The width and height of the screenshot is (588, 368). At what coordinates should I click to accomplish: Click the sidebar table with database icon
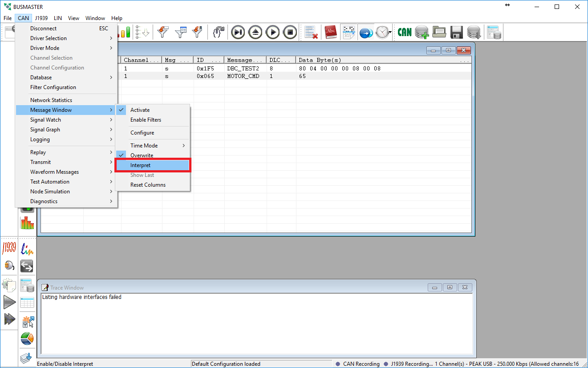(x=27, y=285)
